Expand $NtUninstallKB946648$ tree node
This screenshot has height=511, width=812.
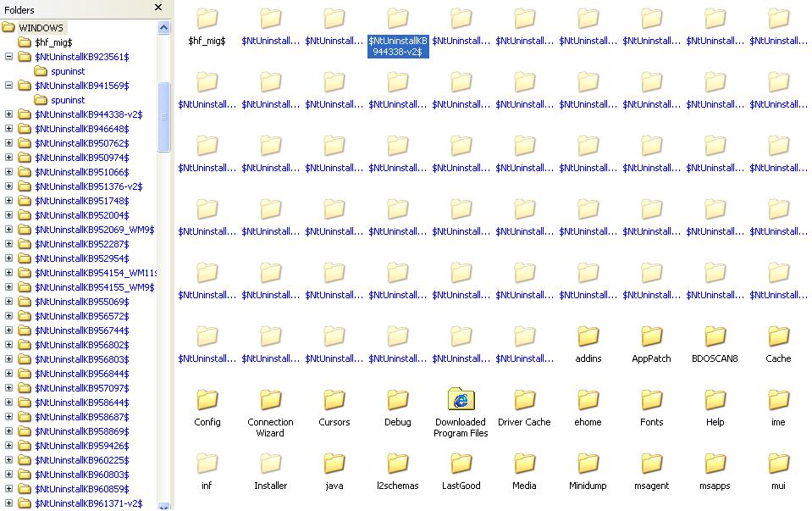(8, 129)
